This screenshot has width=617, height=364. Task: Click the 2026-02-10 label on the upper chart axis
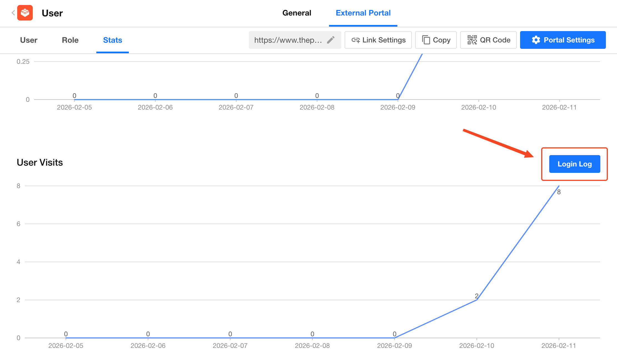coord(478,107)
